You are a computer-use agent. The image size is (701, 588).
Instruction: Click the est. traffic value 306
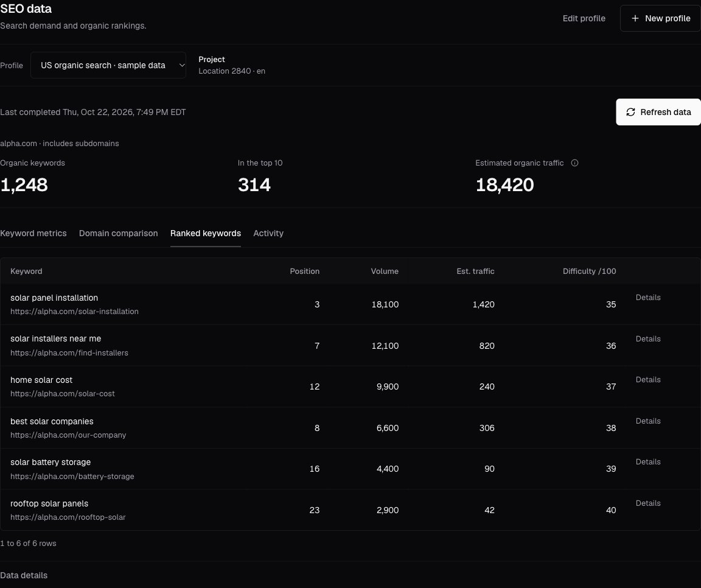[487, 429]
